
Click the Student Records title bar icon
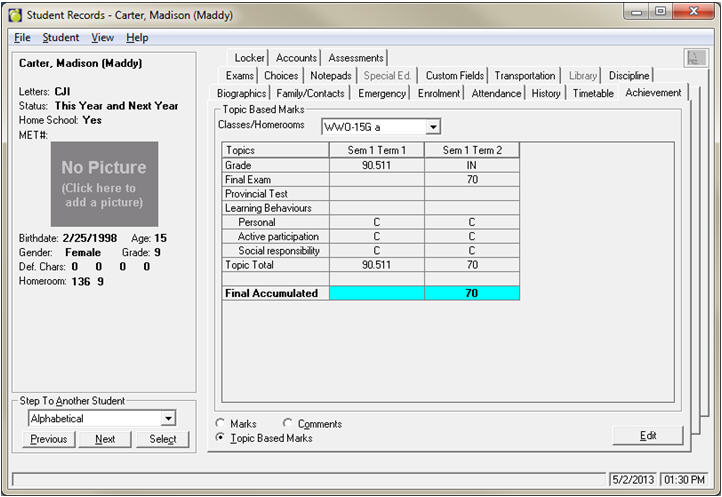[x=14, y=14]
